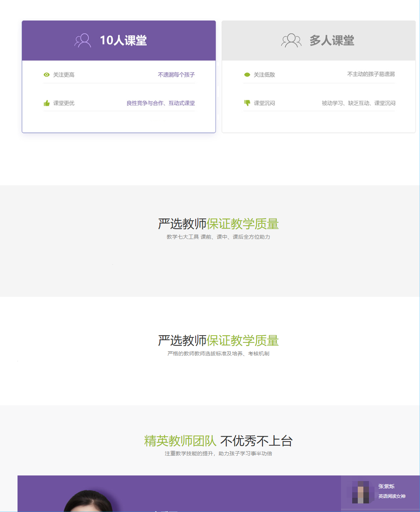Click the thumbs-down icon next to 课堂沉闷
The image size is (420, 512).
click(x=247, y=103)
